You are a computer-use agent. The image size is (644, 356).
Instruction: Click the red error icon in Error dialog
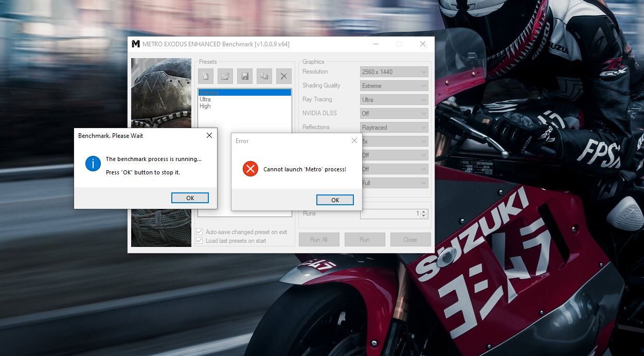[251, 169]
